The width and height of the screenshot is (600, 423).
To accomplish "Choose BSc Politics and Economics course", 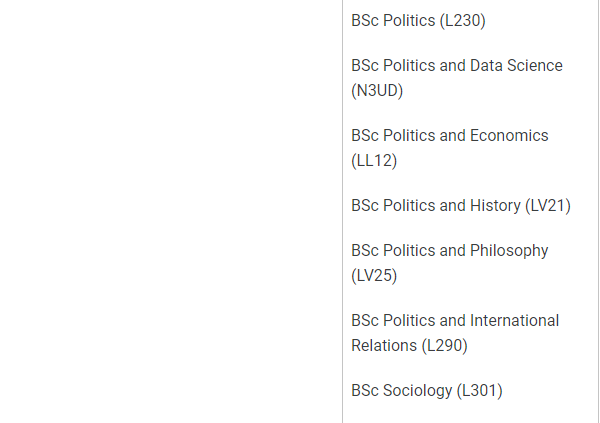I will tap(450, 148).
